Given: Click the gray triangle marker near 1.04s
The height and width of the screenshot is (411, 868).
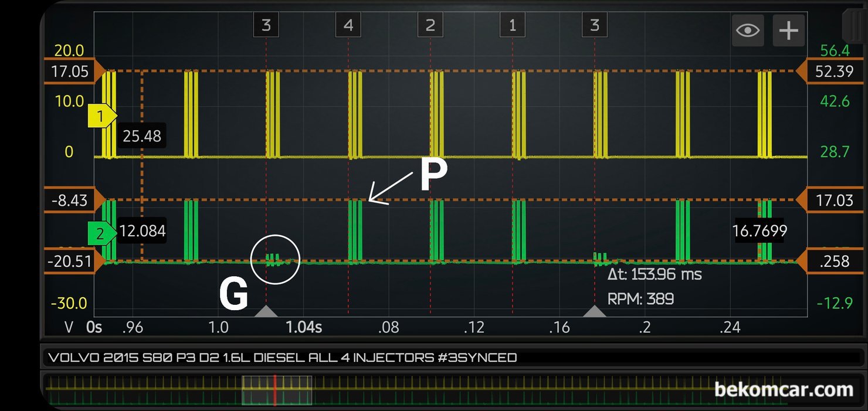Looking at the screenshot, I should coord(266,311).
